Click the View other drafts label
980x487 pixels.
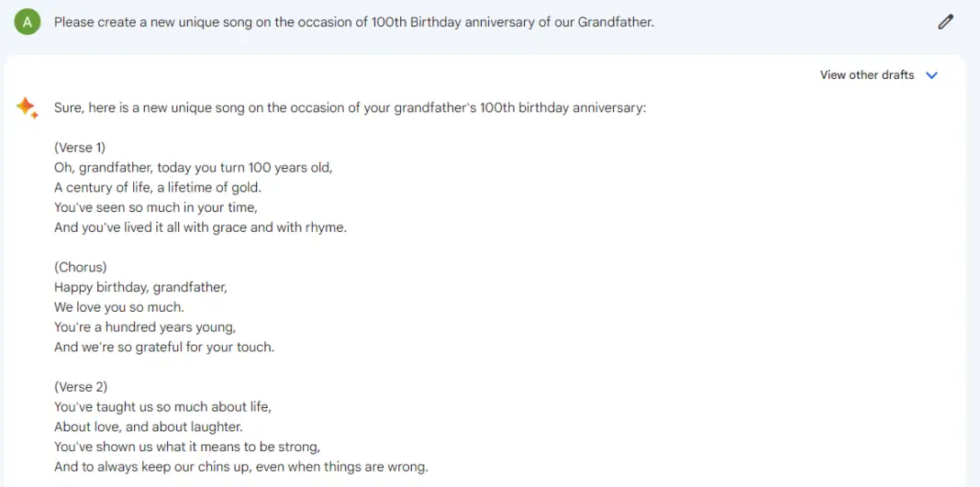(866, 75)
